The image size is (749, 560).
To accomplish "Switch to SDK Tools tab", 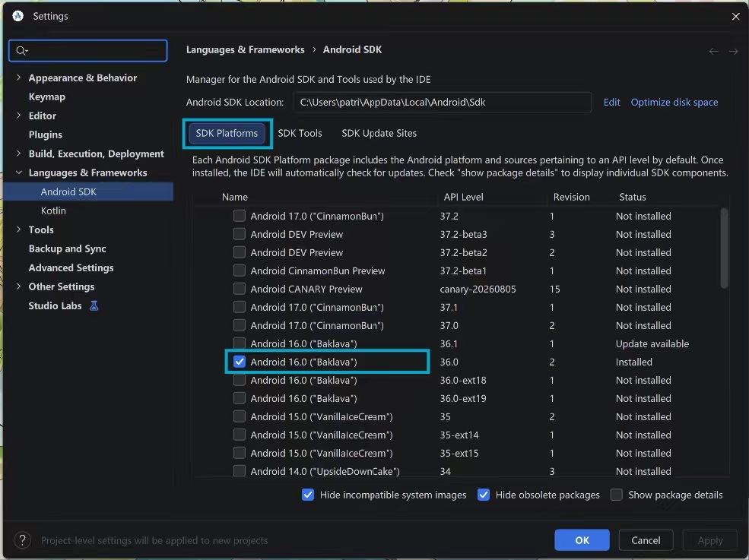I will point(300,133).
